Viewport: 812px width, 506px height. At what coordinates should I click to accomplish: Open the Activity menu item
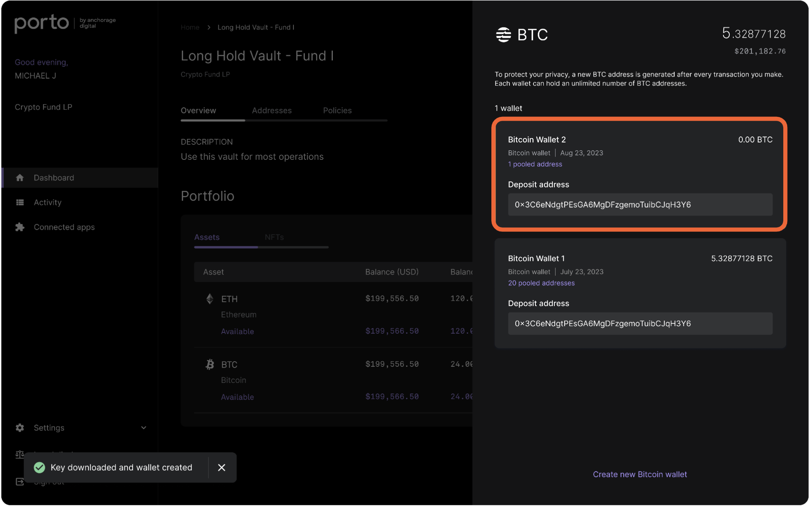[48, 203]
